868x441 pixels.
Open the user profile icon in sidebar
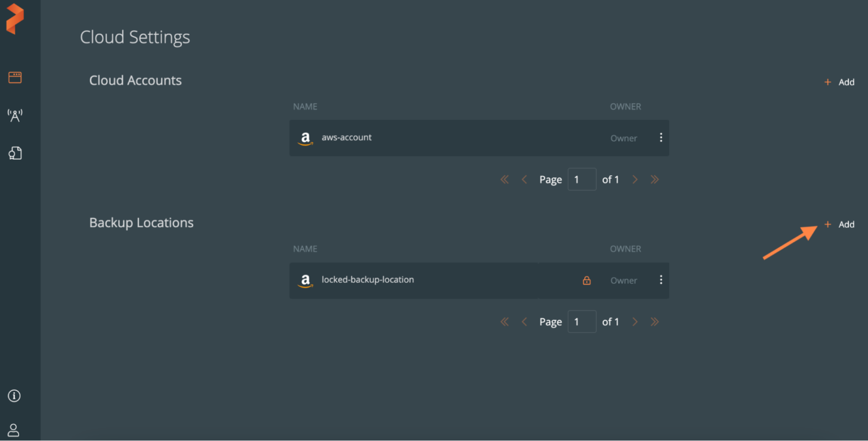pos(14,430)
